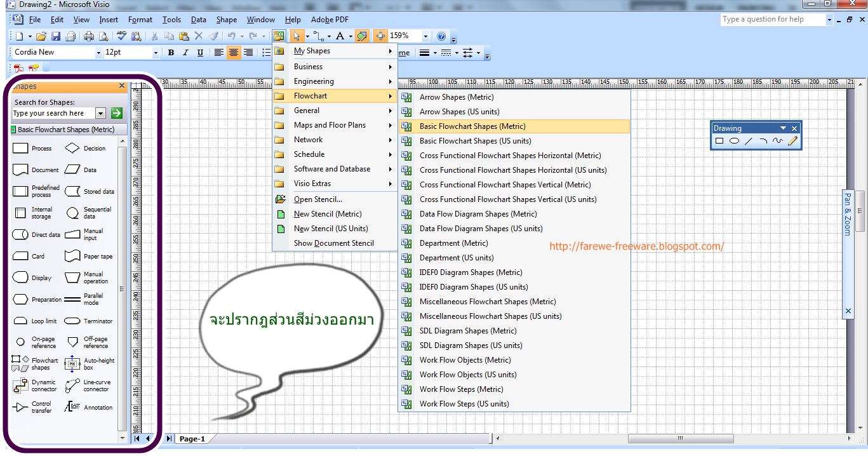
Task: Open the Shape menu
Action: coord(227,20)
